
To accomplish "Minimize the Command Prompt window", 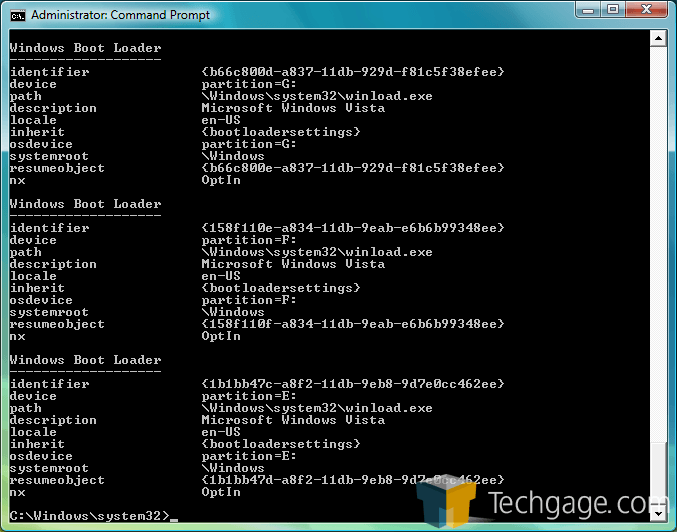I will (588, 10).
